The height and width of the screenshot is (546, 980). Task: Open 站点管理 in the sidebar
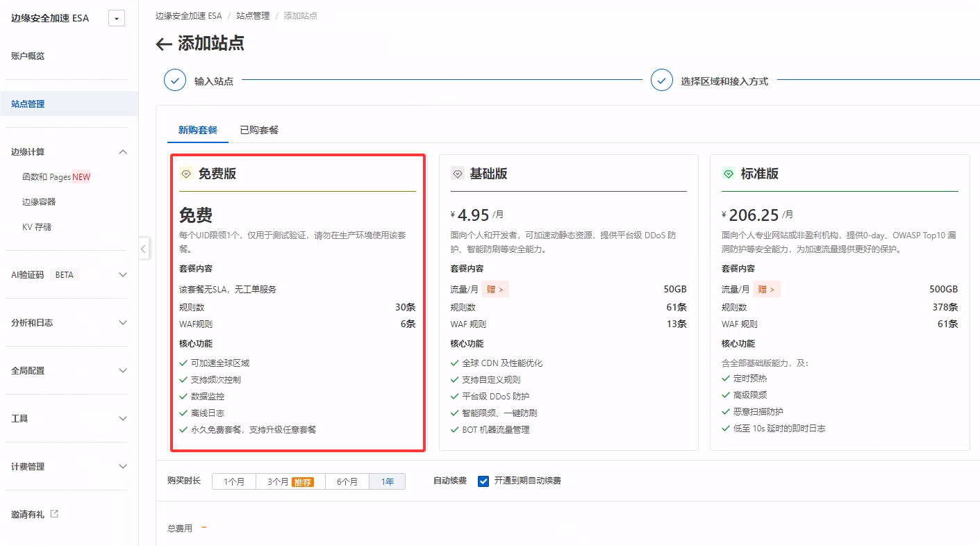point(28,104)
